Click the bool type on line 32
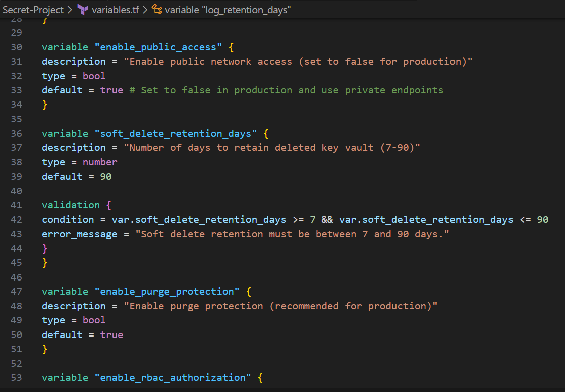565x392 pixels. tap(94, 76)
